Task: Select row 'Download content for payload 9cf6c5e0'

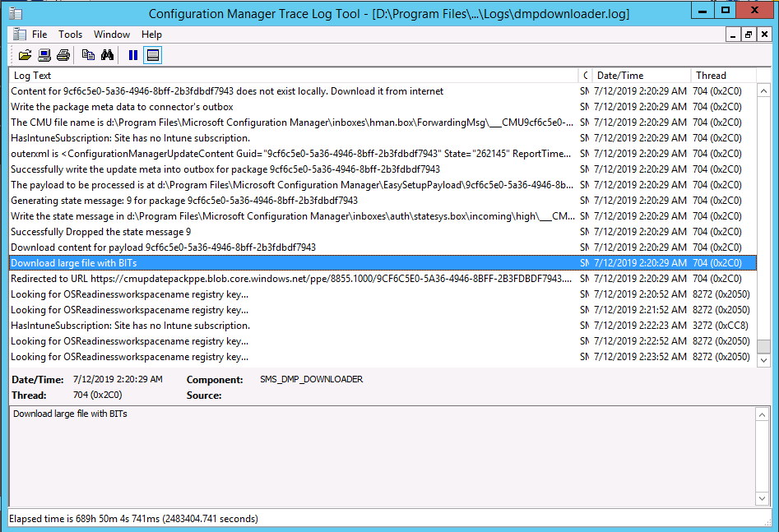Action: (383, 247)
